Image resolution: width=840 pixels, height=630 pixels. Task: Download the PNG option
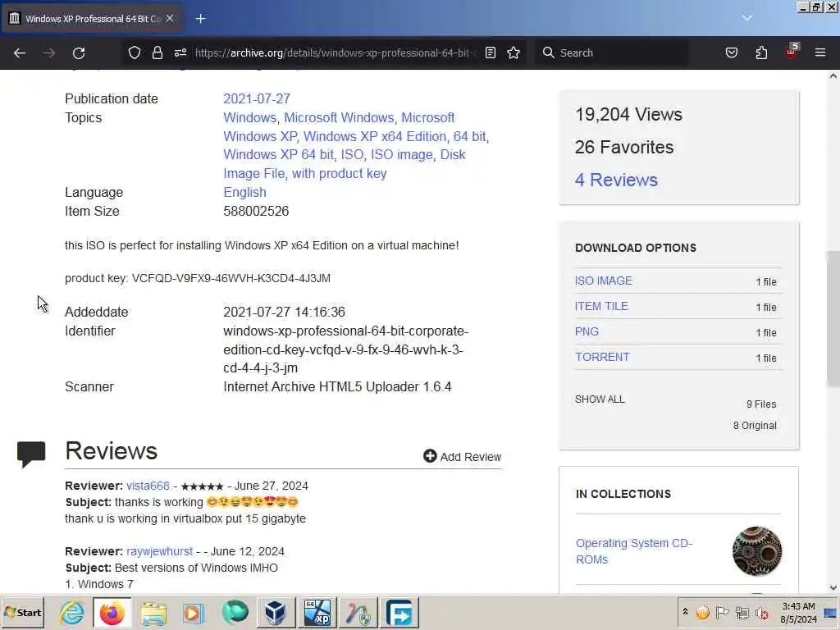click(x=587, y=331)
